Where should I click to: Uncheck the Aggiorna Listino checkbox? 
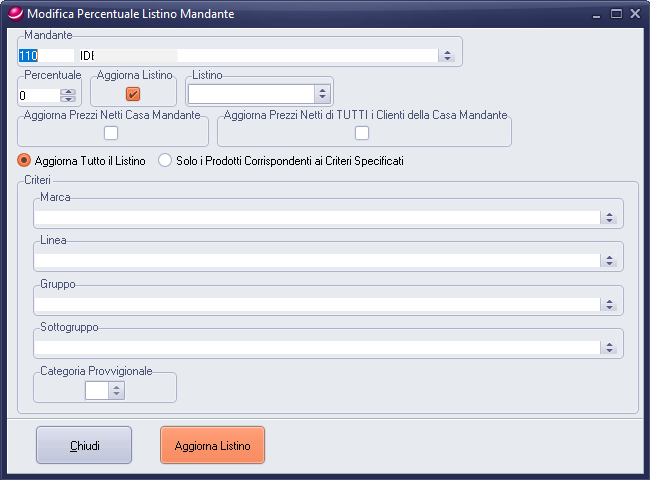point(133,94)
